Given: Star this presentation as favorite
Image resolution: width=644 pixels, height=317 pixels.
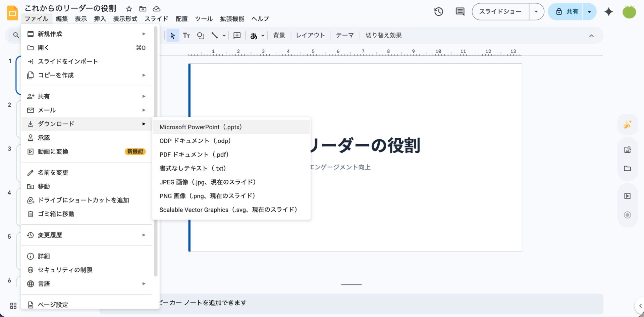Looking at the screenshot, I should tap(129, 9).
